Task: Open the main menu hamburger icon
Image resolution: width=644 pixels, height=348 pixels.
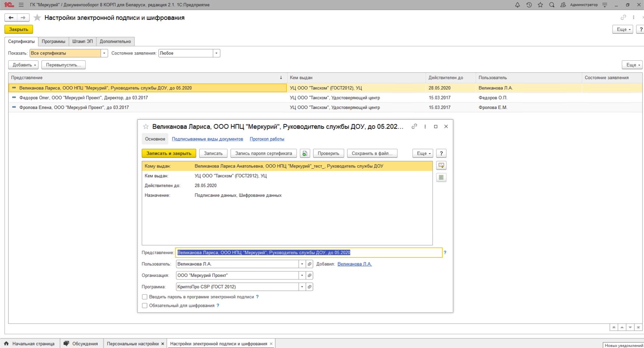Action: click(21, 5)
